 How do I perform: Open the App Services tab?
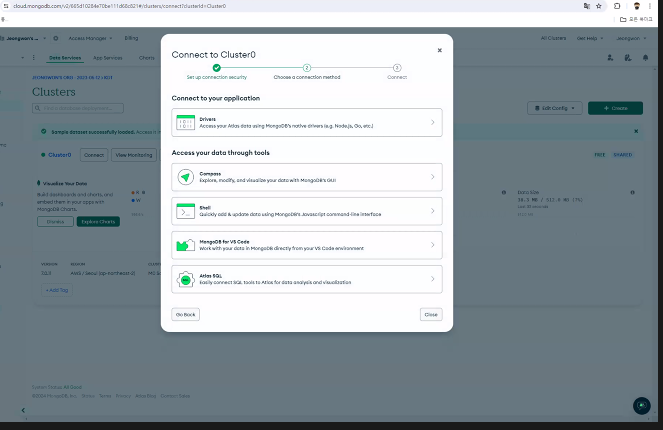point(108,58)
